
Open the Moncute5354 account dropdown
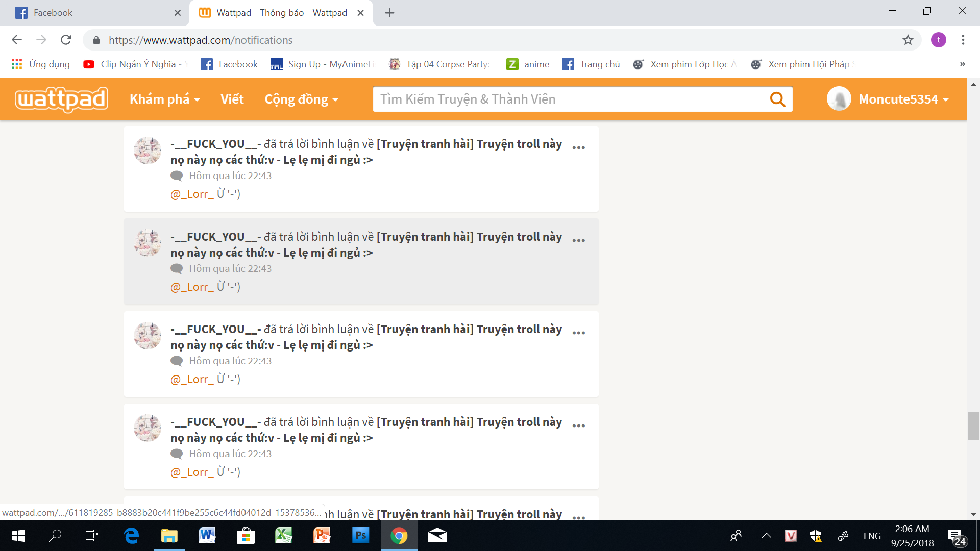pyautogui.click(x=903, y=99)
